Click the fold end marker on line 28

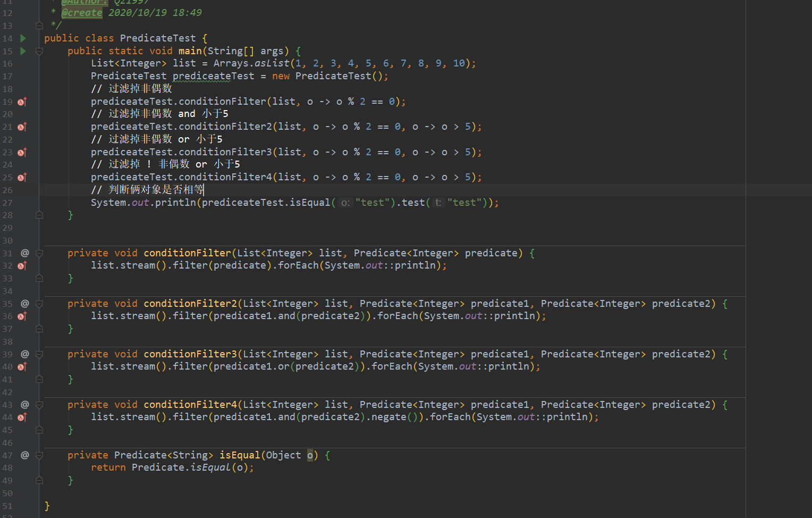tap(39, 215)
